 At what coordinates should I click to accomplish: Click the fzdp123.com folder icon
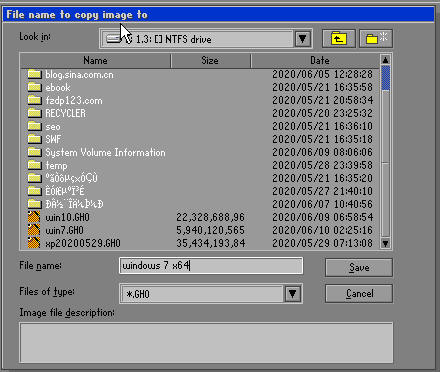tap(34, 100)
